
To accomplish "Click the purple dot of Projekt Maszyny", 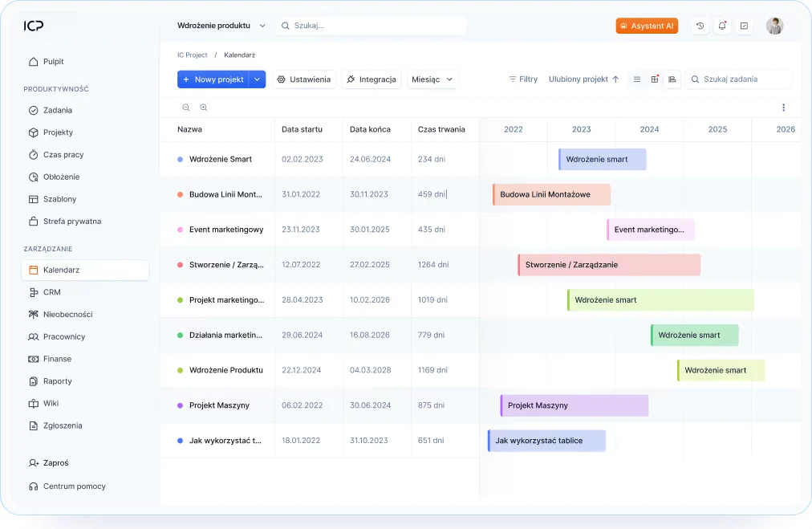I will [x=181, y=405].
